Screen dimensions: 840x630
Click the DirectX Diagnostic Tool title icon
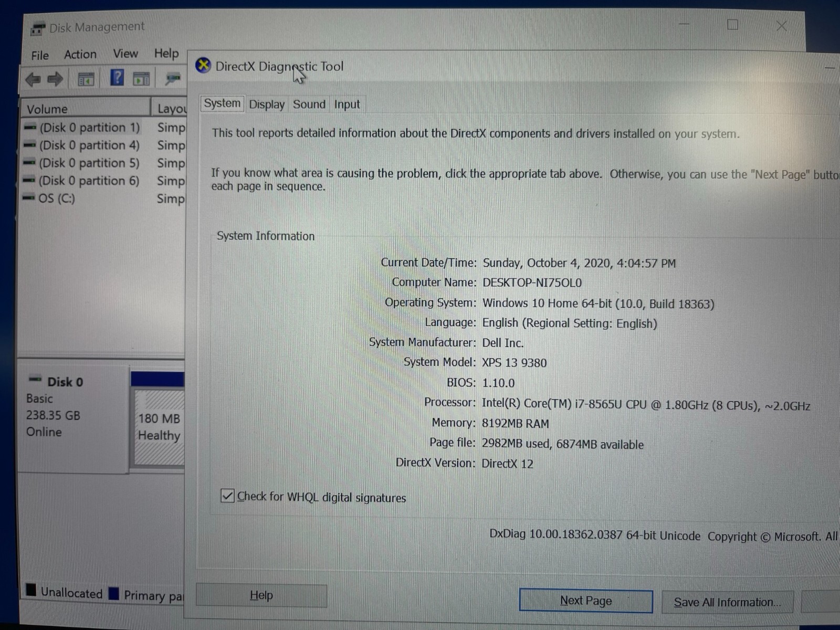[203, 66]
